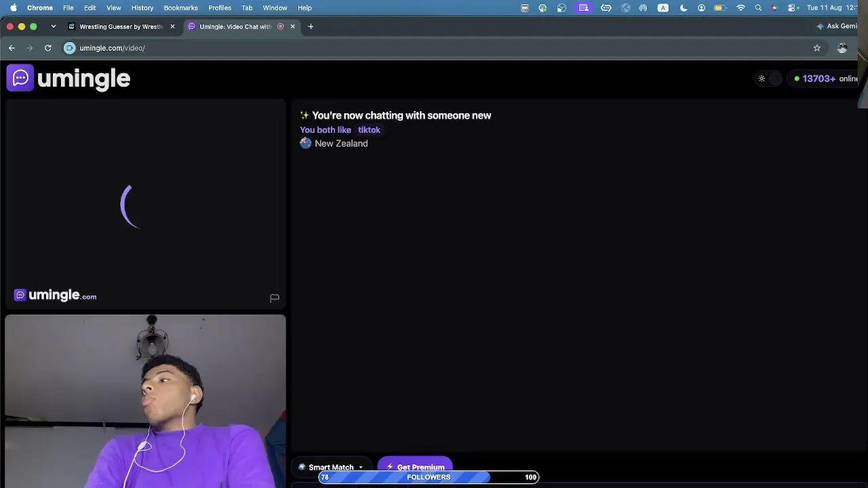Open a new browser tab
Image resolution: width=868 pixels, height=488 pixels.
[x=311, y=26]
